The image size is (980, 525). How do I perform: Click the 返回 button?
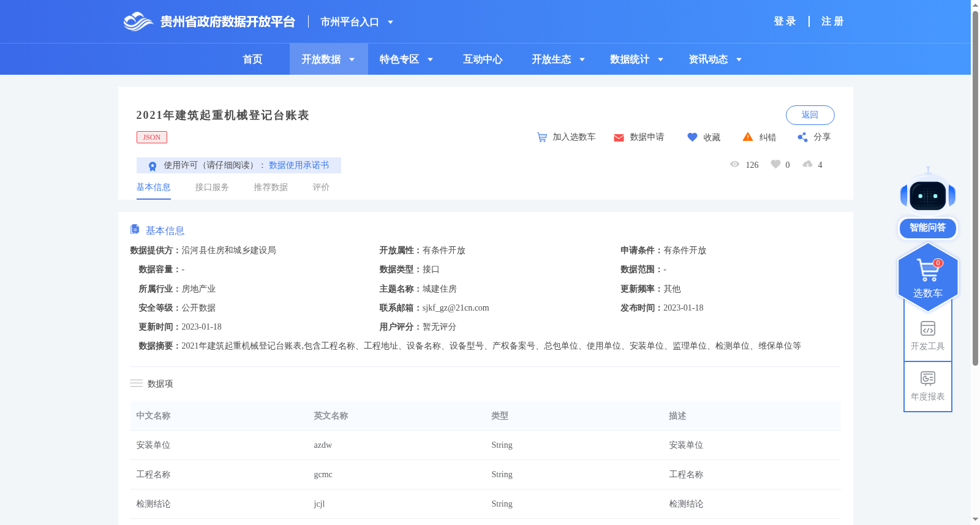tap(810, 115)
